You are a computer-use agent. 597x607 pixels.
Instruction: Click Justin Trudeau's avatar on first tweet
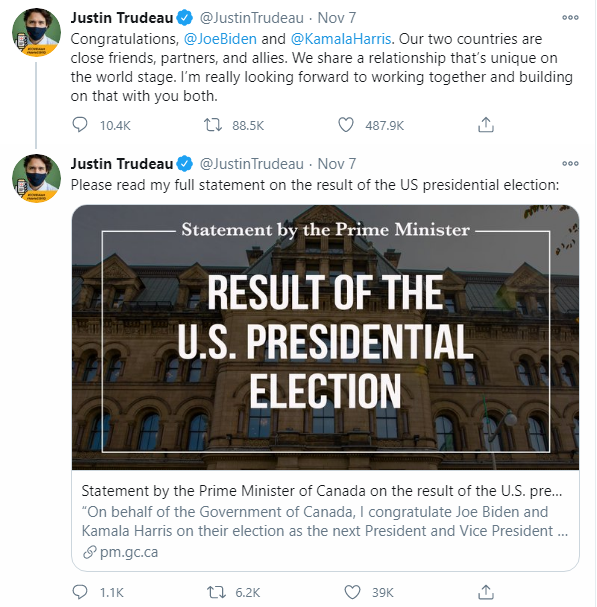pyautogui.click(x=36, y=32)
